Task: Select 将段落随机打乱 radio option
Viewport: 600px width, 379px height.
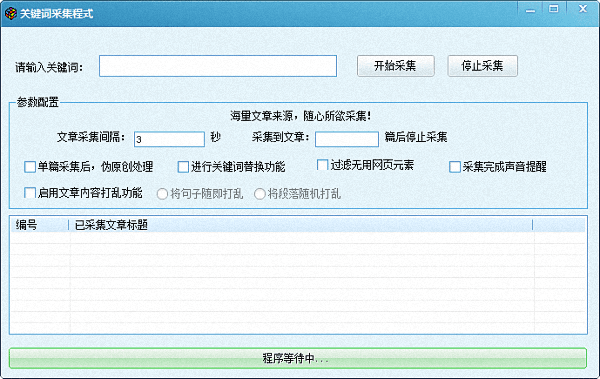Action: coord(260,194)
